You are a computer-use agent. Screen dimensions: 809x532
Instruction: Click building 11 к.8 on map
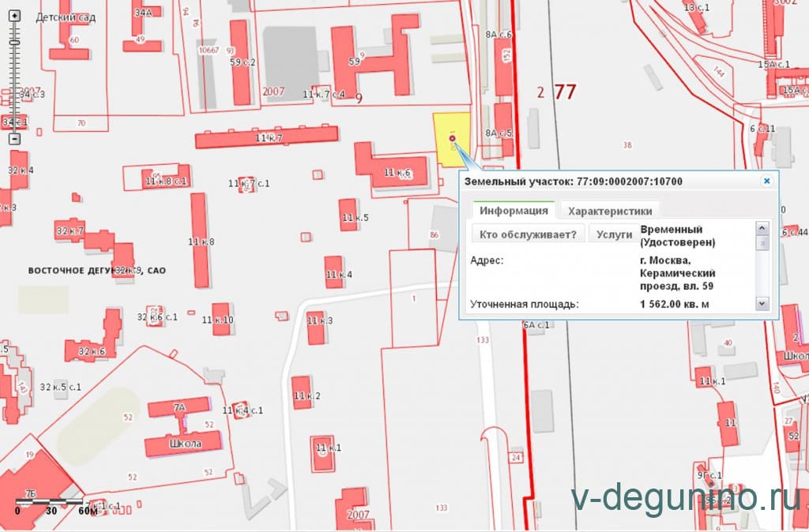click(201, 241)
